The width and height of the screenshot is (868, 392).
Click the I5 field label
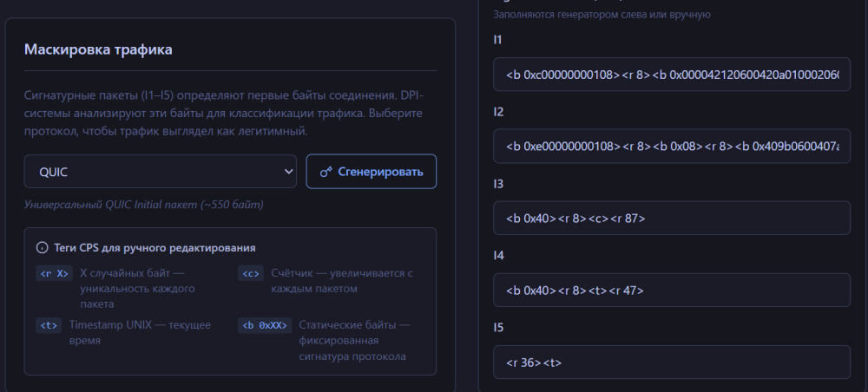pos(498,328)
